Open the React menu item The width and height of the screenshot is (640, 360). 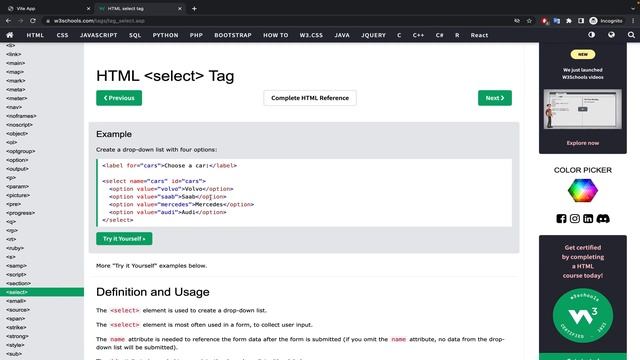click(479, 35)
